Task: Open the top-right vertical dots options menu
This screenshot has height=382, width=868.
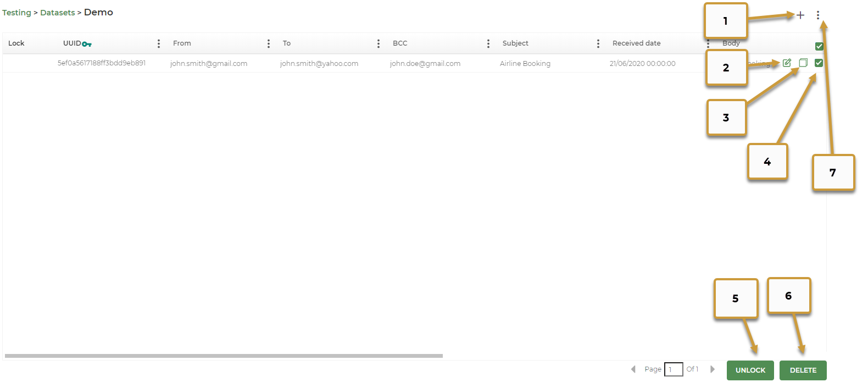Action: pos(818,15)
